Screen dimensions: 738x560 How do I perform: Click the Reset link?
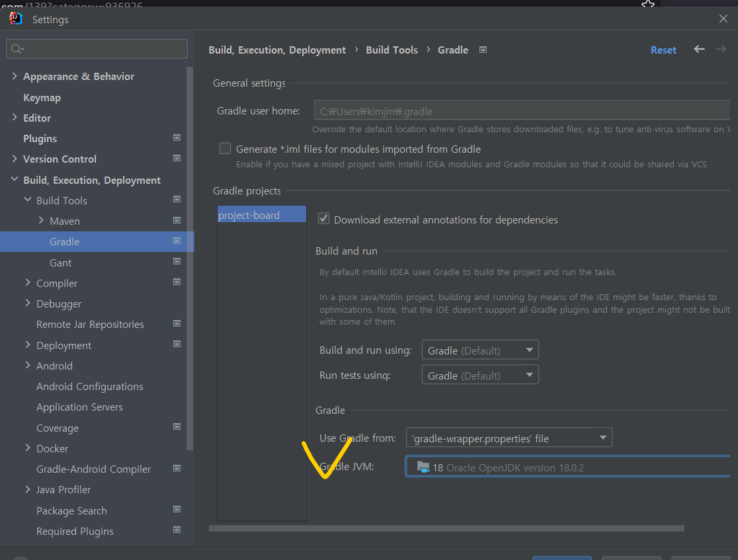(x=663, y=50)
